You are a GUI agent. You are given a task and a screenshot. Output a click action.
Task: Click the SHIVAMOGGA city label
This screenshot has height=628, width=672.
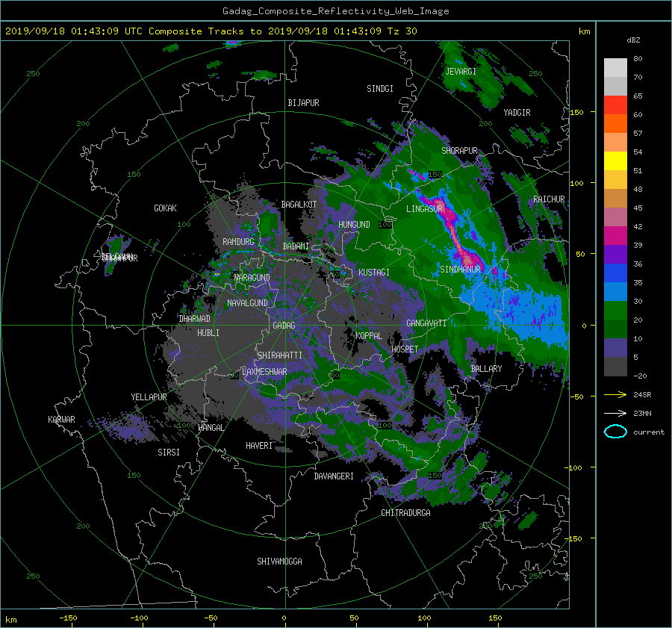(x=279, y=562)
